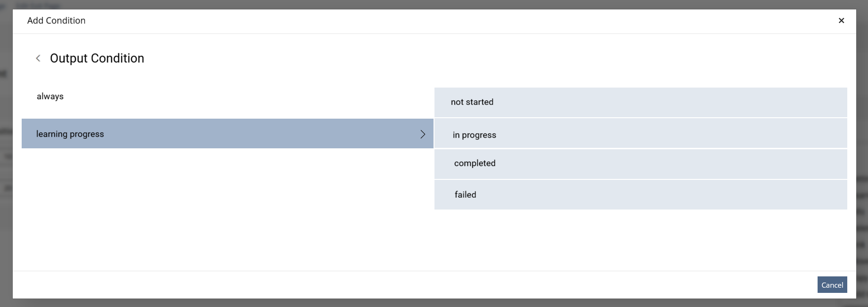This screenshot has width=868, height=307.
Task: Go back using the arrow beside Output Condition
Action: [x=38, y=58]
